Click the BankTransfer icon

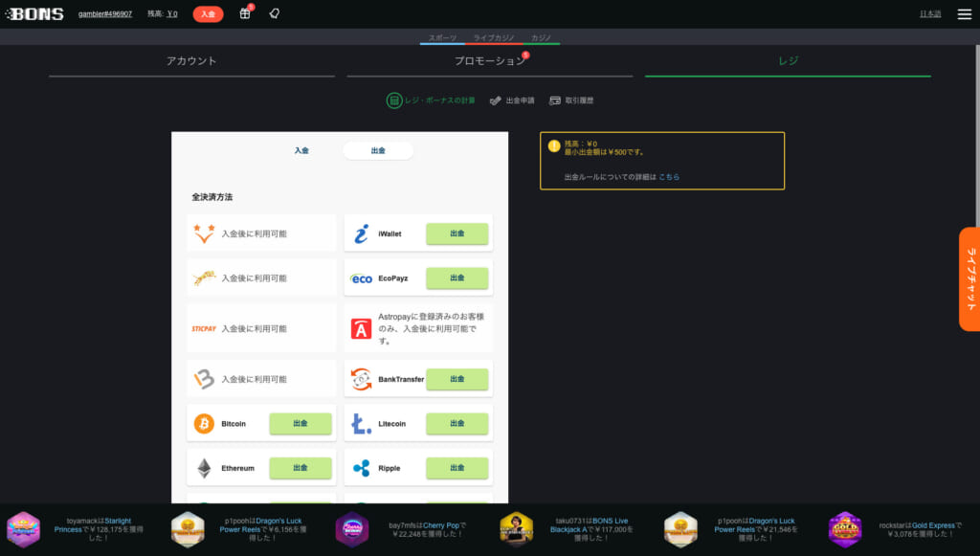361,379
